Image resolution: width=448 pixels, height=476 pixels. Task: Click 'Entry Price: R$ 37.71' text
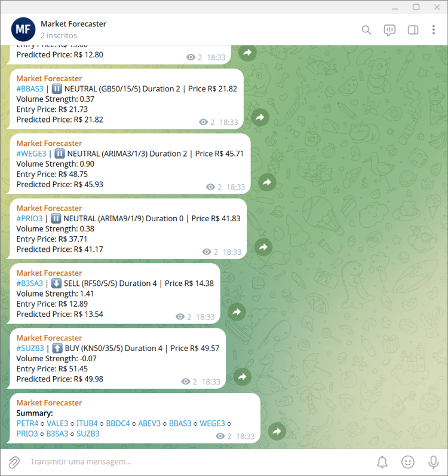(52, 239)
